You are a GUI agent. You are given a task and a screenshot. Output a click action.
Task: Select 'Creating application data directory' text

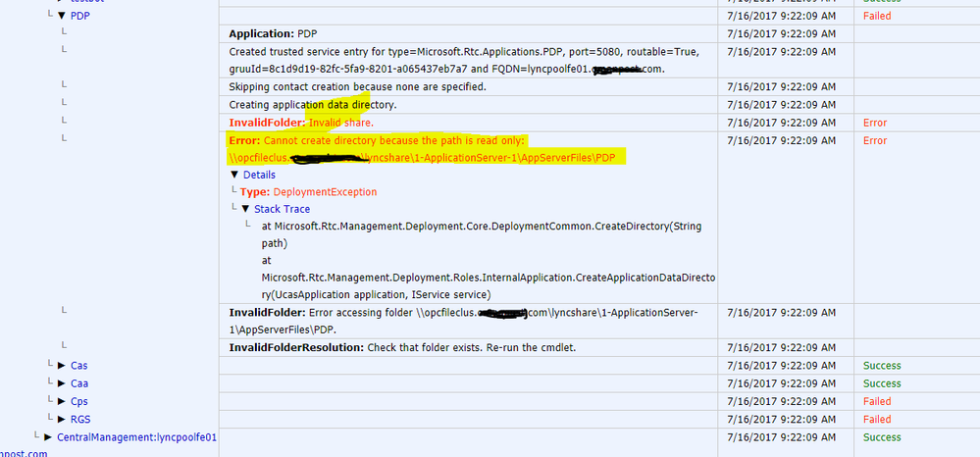pyautogui.click(x=313, y=104)
